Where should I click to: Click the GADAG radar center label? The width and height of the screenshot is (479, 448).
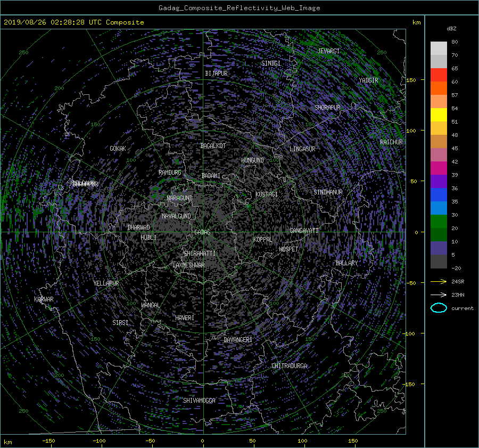click(203, 232)
